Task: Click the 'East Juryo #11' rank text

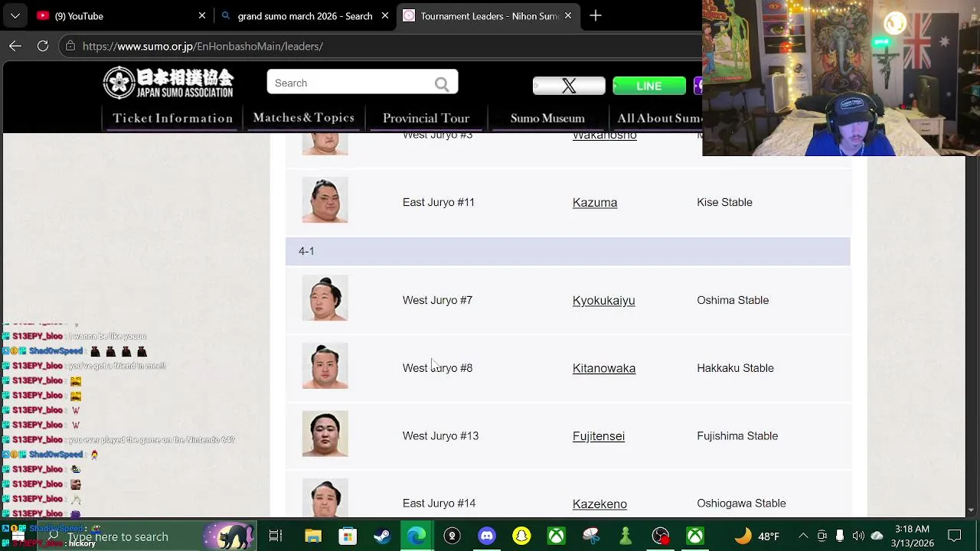Action: [439, 202]
